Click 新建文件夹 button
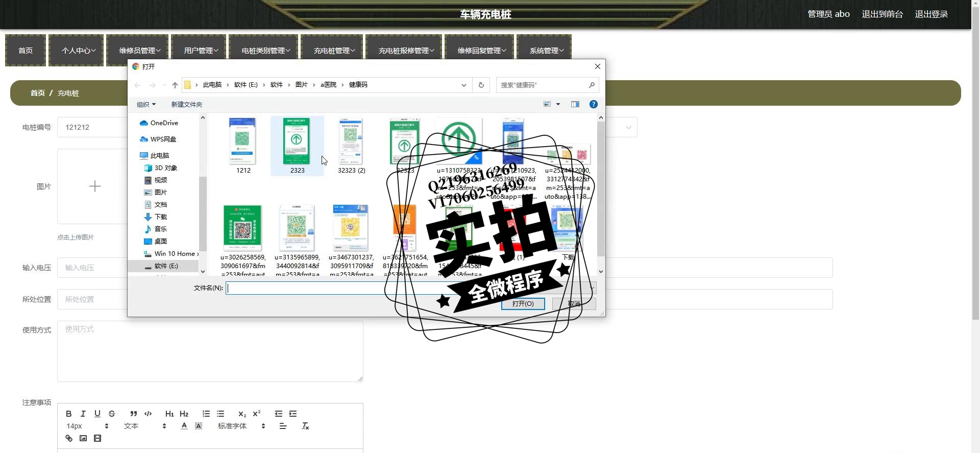The width and height of the screenshot is (980, 453). tap(186, 104)
